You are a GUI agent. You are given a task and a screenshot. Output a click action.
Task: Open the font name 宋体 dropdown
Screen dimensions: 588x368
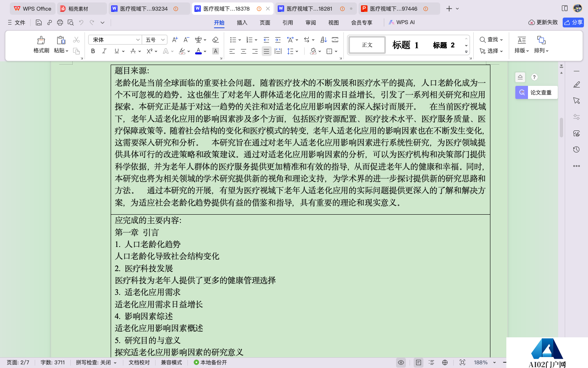coord(138,40)
